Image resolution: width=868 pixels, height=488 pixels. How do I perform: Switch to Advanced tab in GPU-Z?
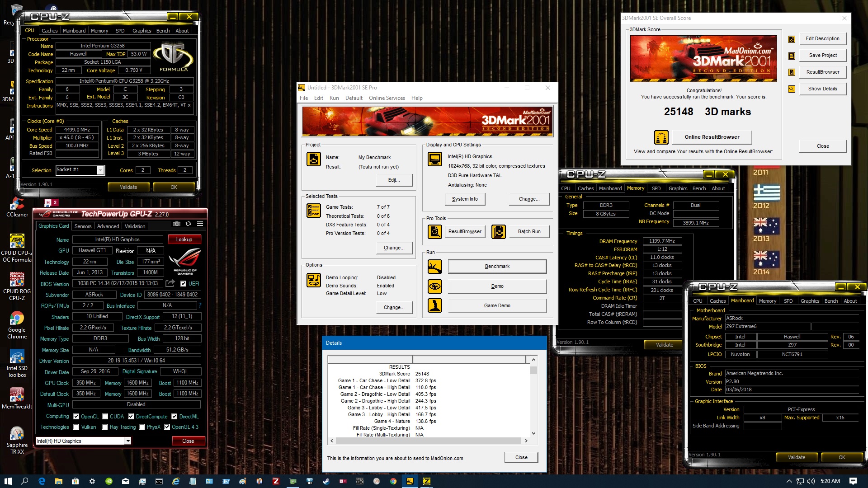pos(108,226)
